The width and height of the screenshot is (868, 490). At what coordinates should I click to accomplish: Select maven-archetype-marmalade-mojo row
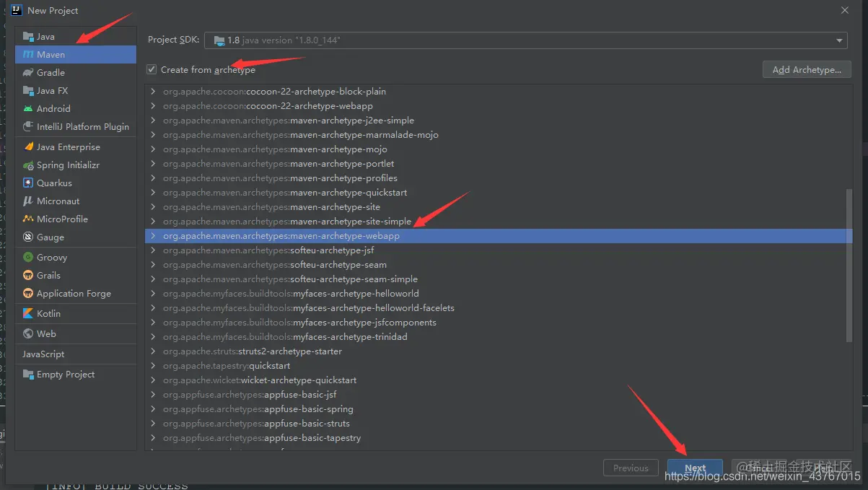[x=498, y=135]
